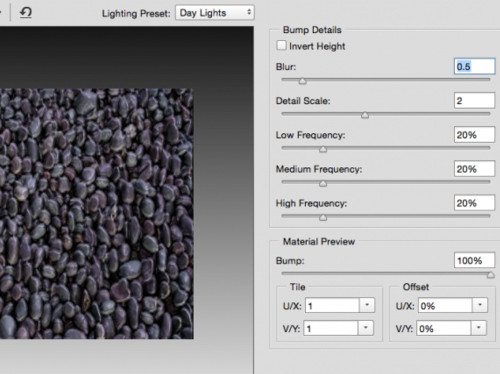
Task: Open the Tile U/X dropdown arrow
Action: point(367,305)
